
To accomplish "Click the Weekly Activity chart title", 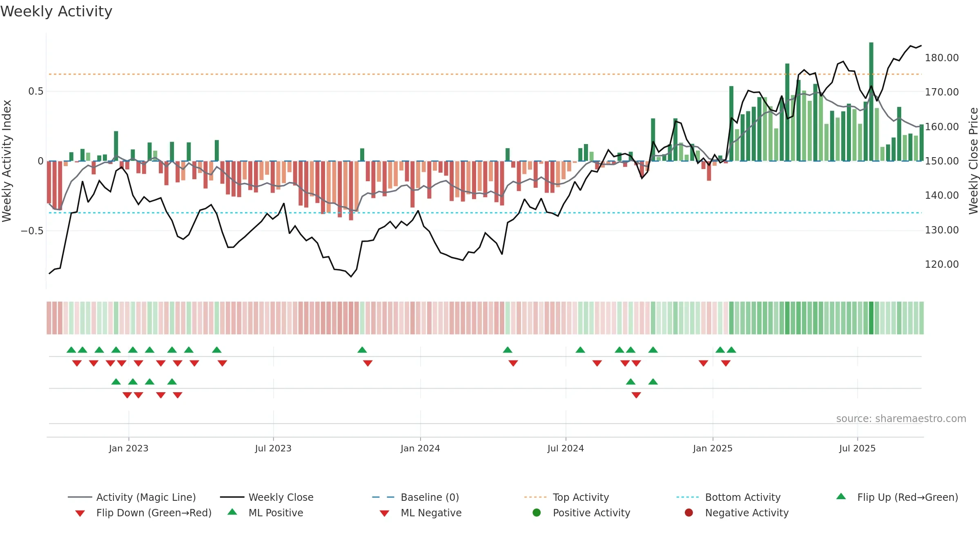I will coord(56,11).
